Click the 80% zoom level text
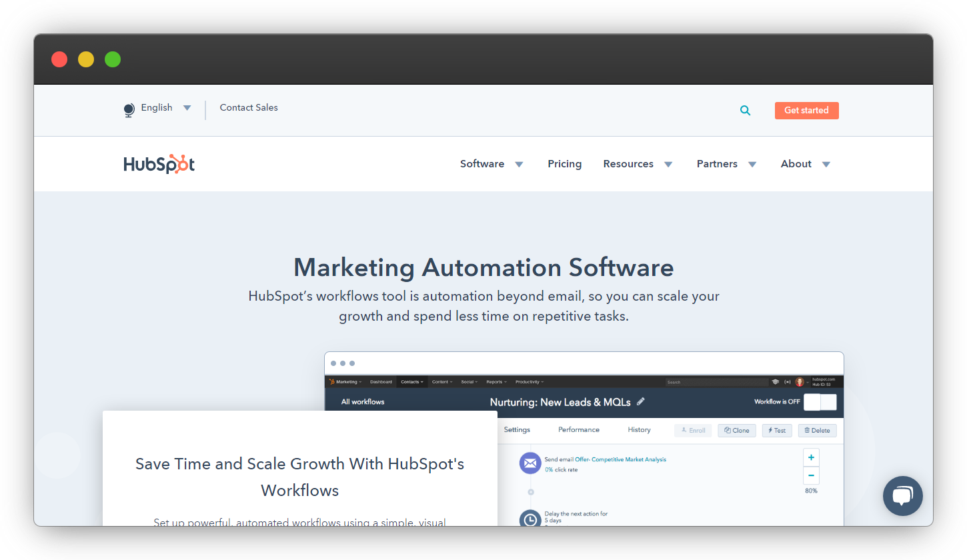This screenshot has width=967, height=560. pyautogui.click(x=811, y=491)
